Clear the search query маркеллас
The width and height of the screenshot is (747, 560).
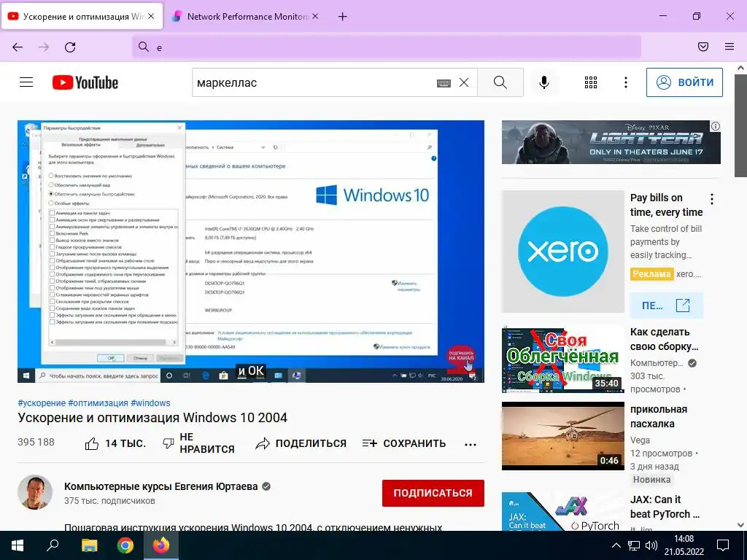point(464,83)
